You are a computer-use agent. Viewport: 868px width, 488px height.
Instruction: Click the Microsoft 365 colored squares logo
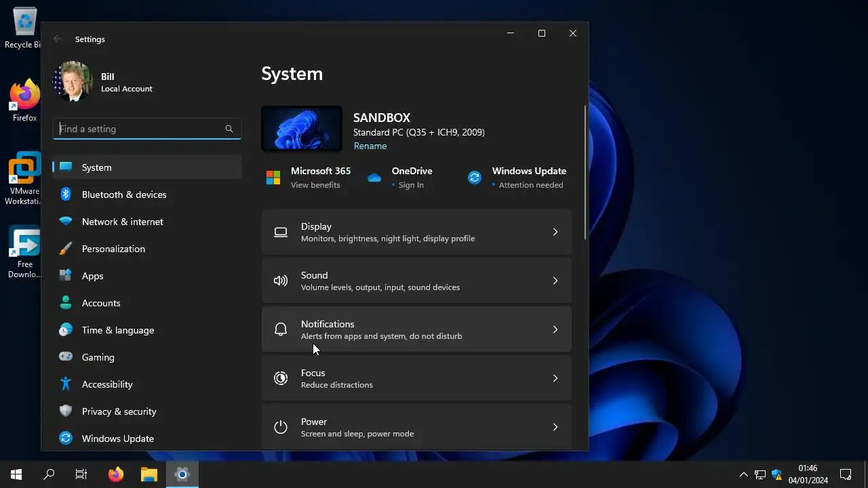273,178
